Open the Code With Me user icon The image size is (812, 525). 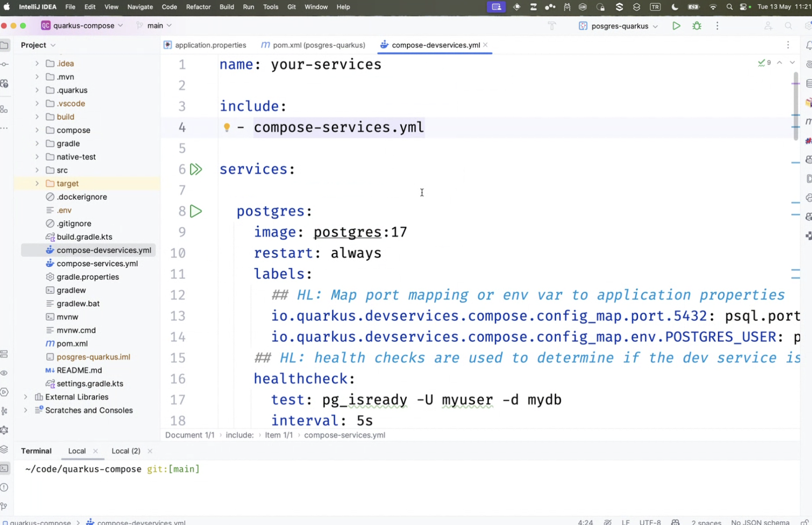(x=768, y=26)
